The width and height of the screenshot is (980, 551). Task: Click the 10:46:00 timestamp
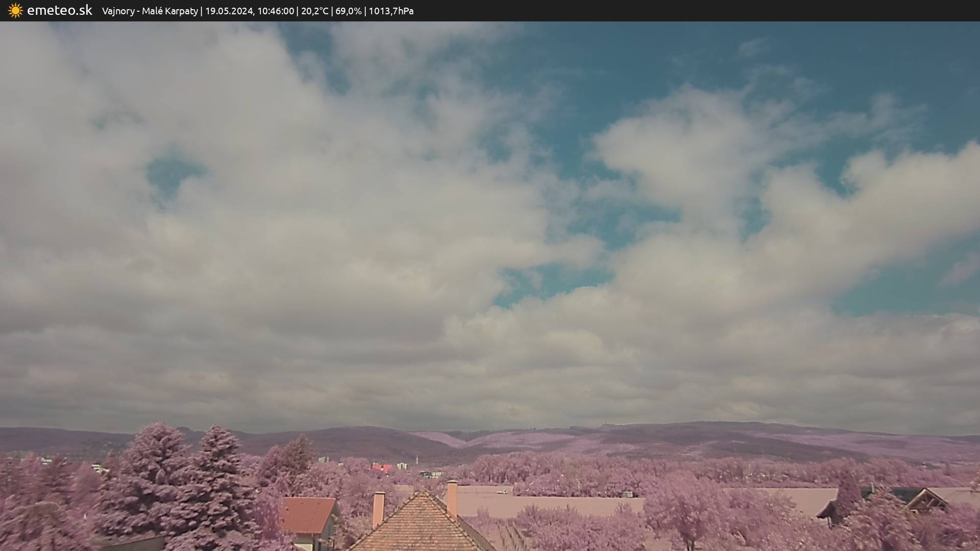(276, 11)
